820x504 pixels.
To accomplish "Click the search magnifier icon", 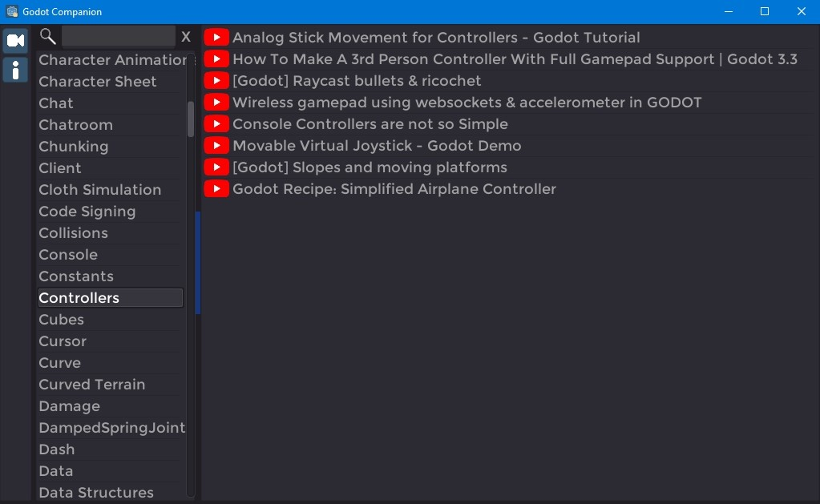I will point(48,36).
